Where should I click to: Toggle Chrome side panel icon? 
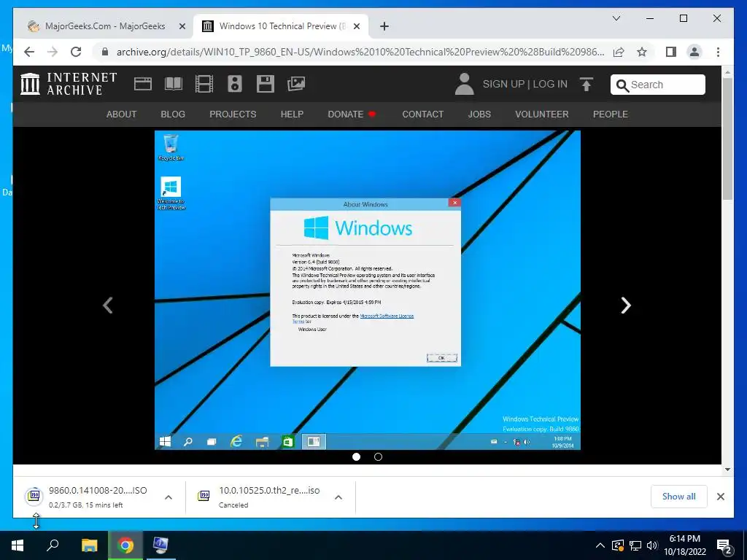[x=671, y=52]
